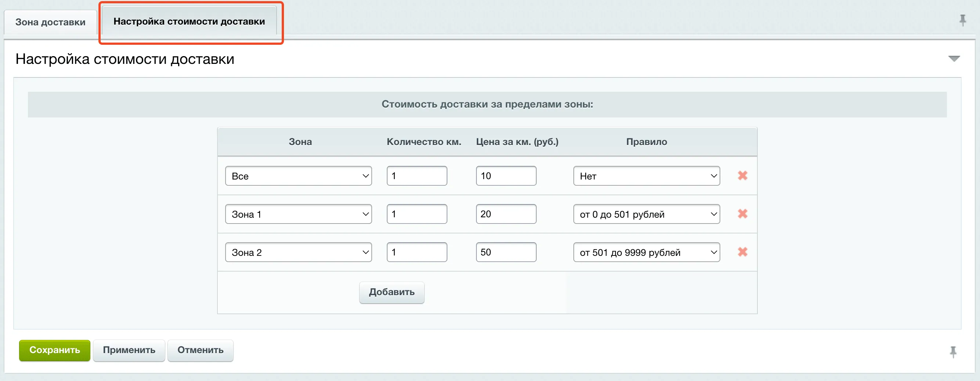This screenshot has height=381, width=980.
Task: Click the 'Зона' column header
Action: tap(300, 142)
